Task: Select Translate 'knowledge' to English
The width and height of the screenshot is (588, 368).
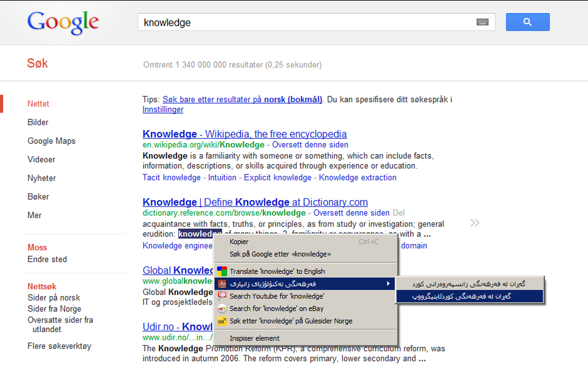Action: click(305, 271)
